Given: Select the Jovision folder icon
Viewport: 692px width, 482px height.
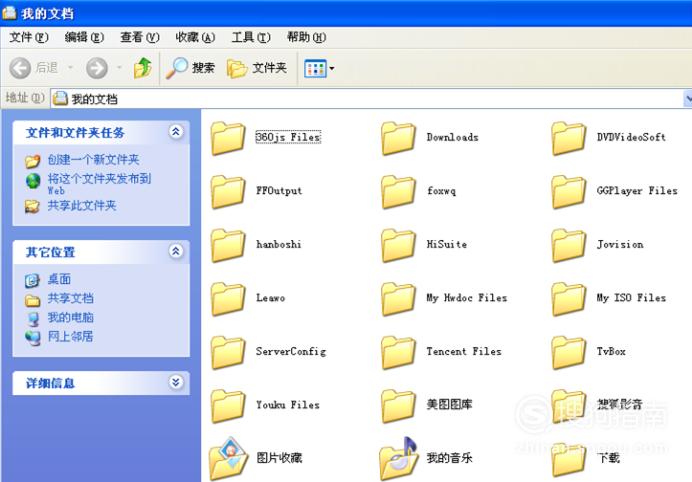Looking at the screenshot, I should (x=568, y=245).
